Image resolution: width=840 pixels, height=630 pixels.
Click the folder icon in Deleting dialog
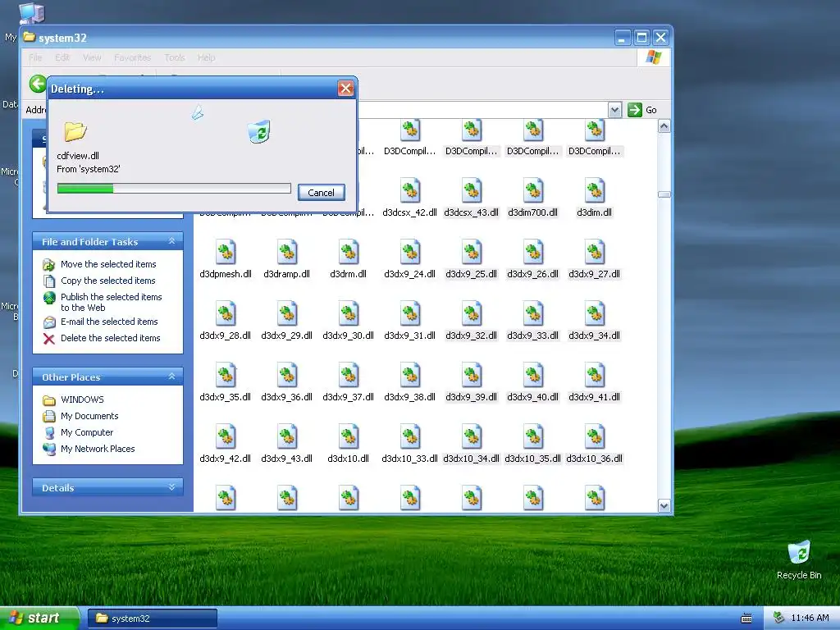pos(75,131)
